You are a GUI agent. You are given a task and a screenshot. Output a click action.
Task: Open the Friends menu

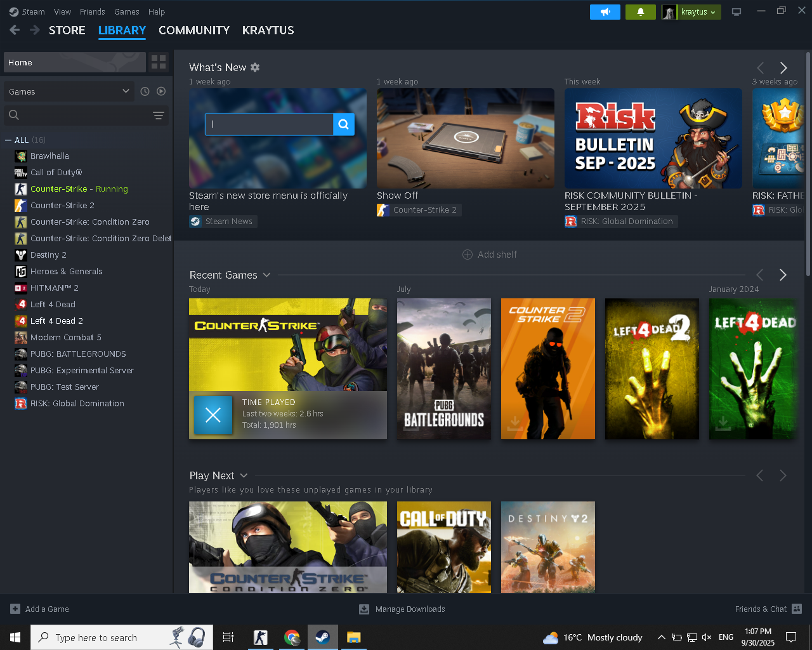coord(92,11)
